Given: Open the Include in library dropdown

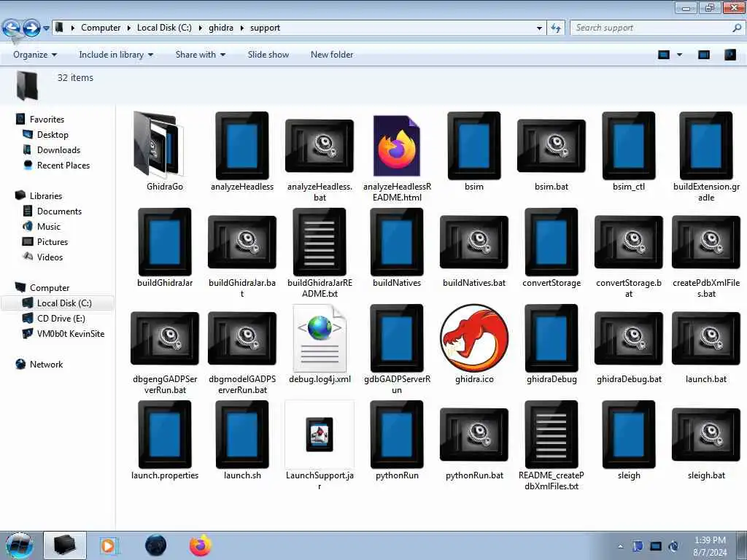Looking at the screenshot, I should click(x=116, y=55).
